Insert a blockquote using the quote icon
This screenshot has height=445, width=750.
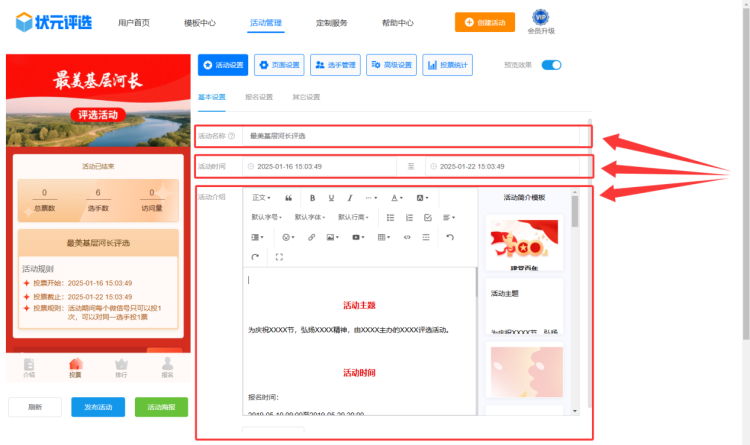[289, 198]
